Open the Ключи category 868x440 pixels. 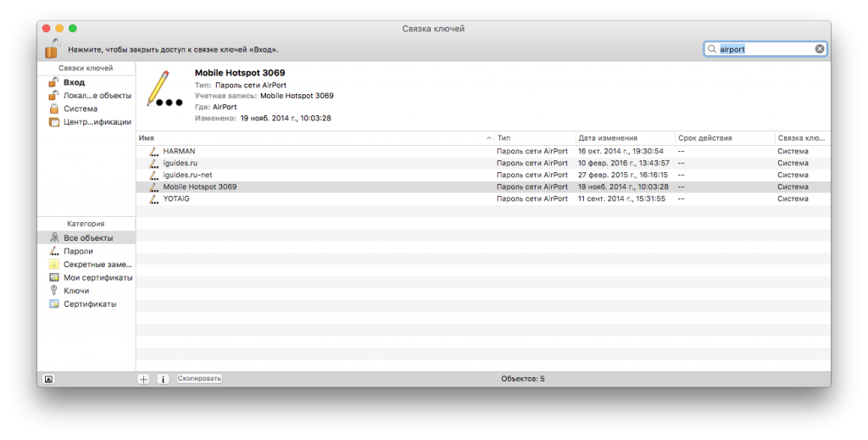76,291
